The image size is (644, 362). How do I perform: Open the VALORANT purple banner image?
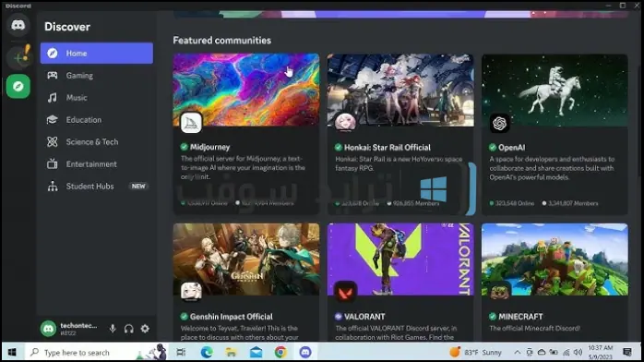pos(400,259)
